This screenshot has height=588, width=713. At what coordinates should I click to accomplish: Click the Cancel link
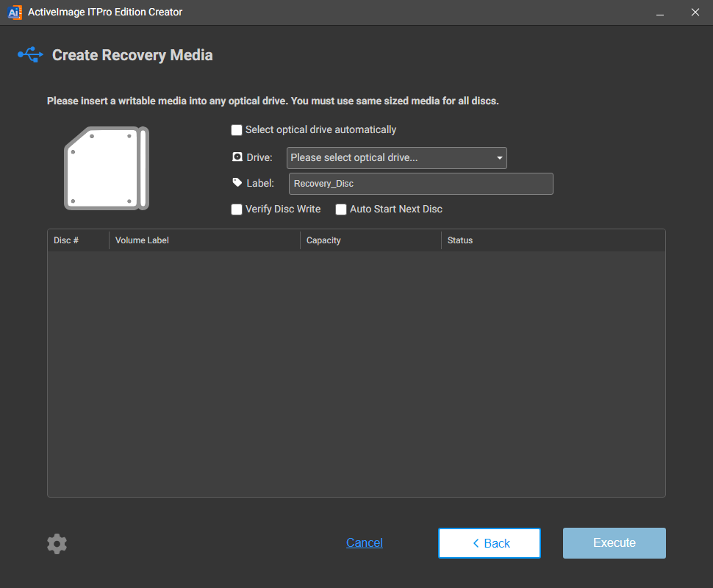click(365, 543)
